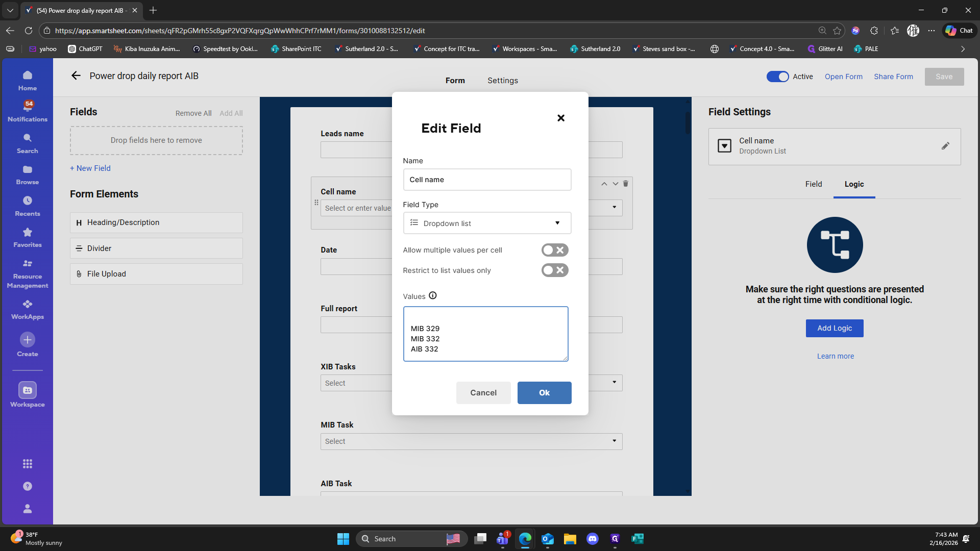Viewport: 980px width, 551px height.
Task: Delete Cell name field with trash icon
Action: click(x=625, y=184)
